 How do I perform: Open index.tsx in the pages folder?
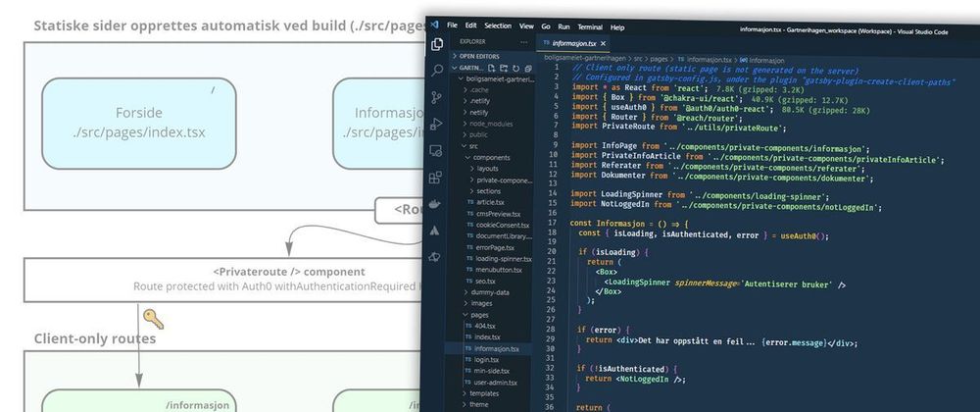(482, 337)
